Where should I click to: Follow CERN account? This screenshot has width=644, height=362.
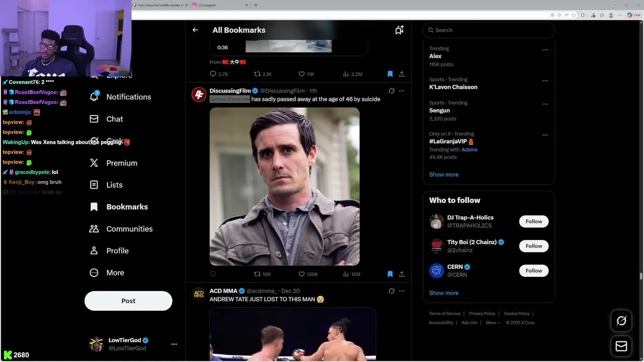(x=534, y=270)
